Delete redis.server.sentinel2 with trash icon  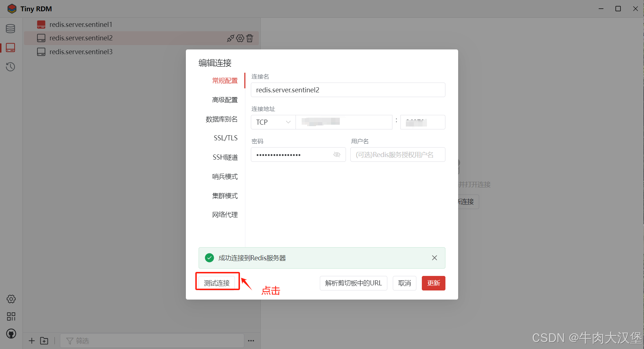coord(250,38)
